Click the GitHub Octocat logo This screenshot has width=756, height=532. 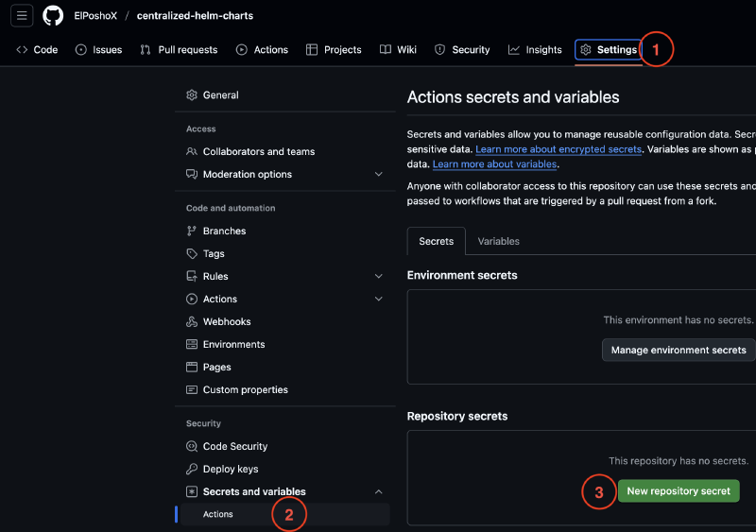click(53, 15)
